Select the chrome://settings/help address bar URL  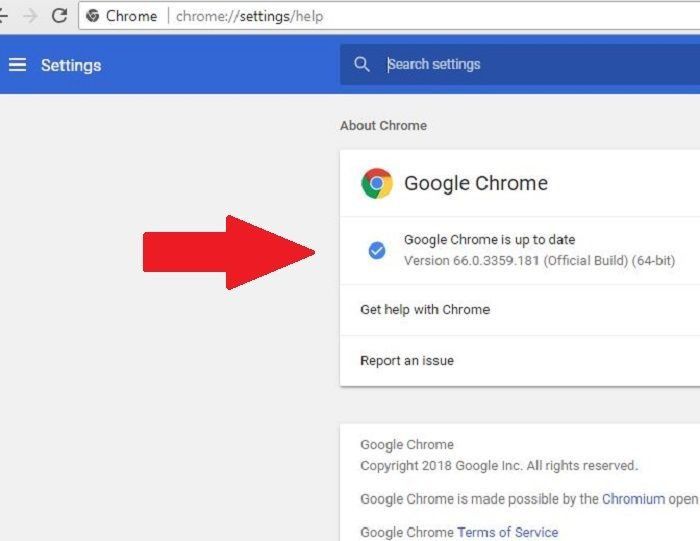[250, 16]
